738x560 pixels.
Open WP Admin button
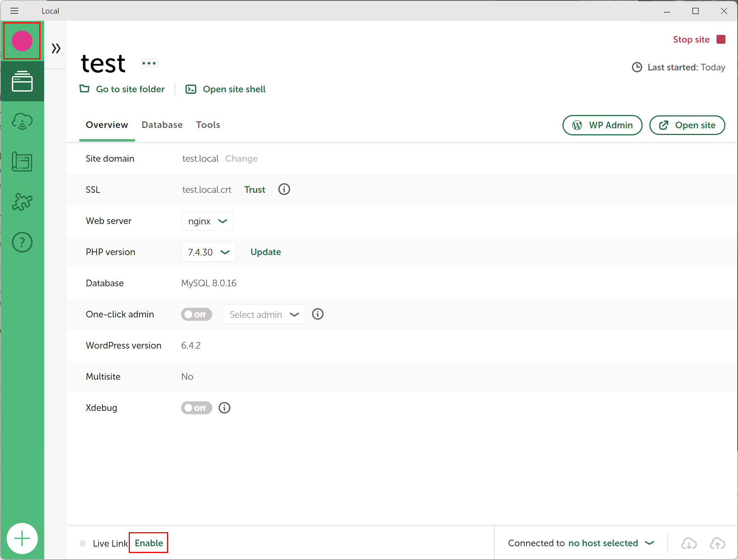tap(602, 125)
